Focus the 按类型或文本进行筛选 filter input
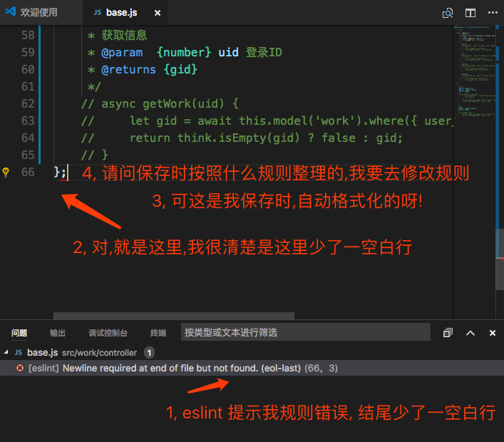 [x=305, y=332]
